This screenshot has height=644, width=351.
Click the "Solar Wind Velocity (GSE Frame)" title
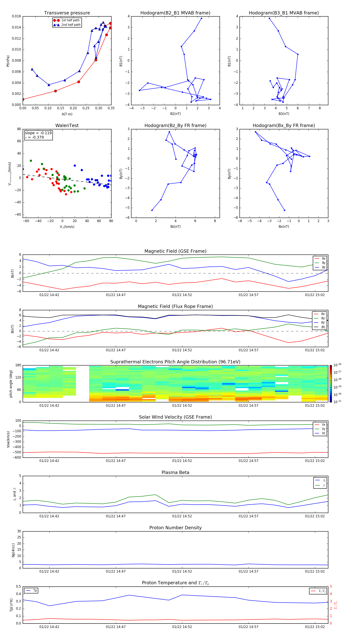coord(175,417)
